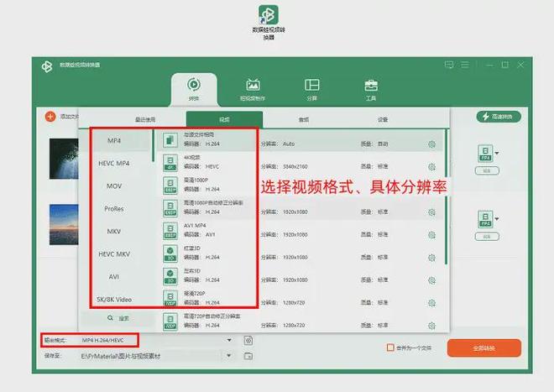Choose MKV in the format list
Image resolution: width=554 pixels, height=392 pixels.
coord(114,232)
